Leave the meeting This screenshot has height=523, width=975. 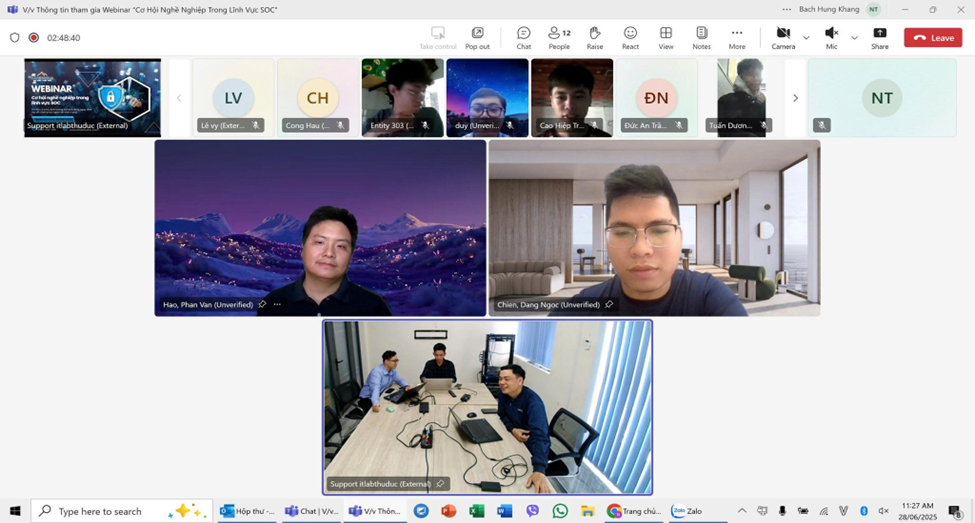click(x=933, y=38)
